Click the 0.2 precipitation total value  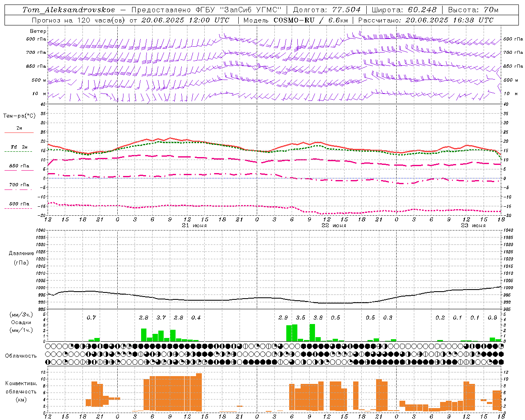click(x=440, y=317)
